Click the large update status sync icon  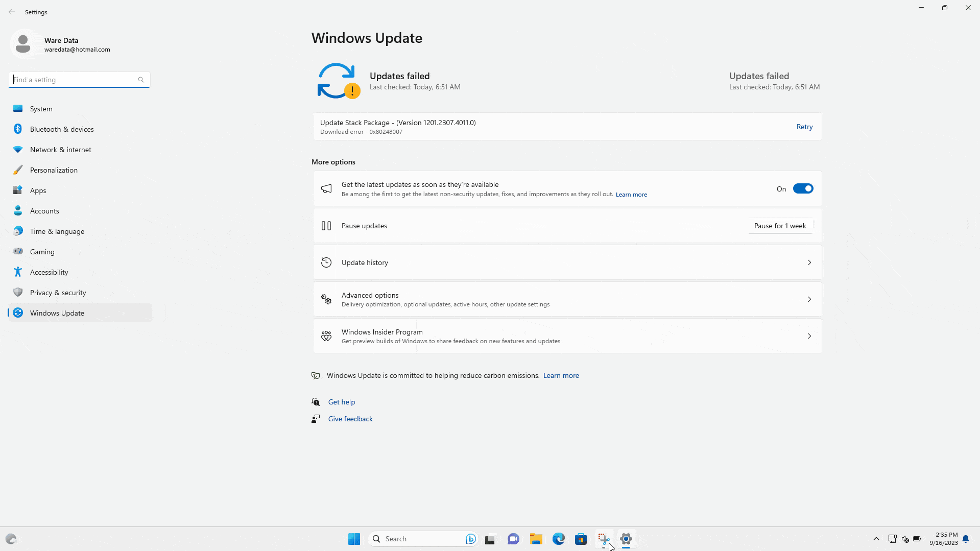point(338,81)
